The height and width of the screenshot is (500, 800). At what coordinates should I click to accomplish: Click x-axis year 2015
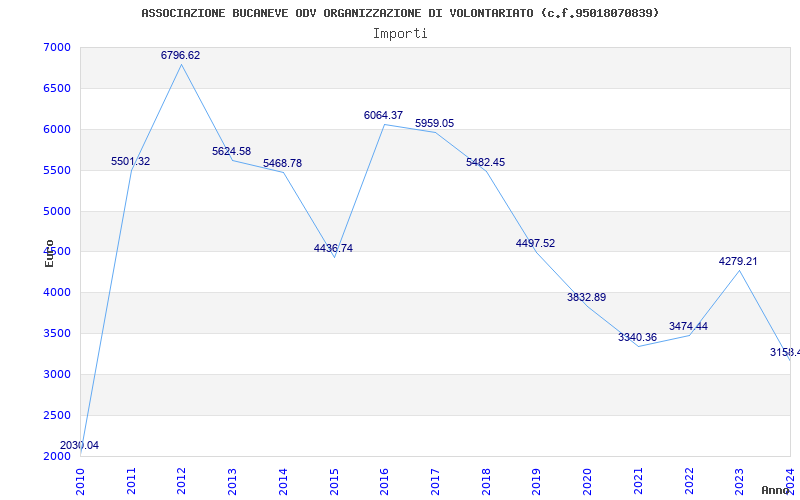(x=334, y=482)
